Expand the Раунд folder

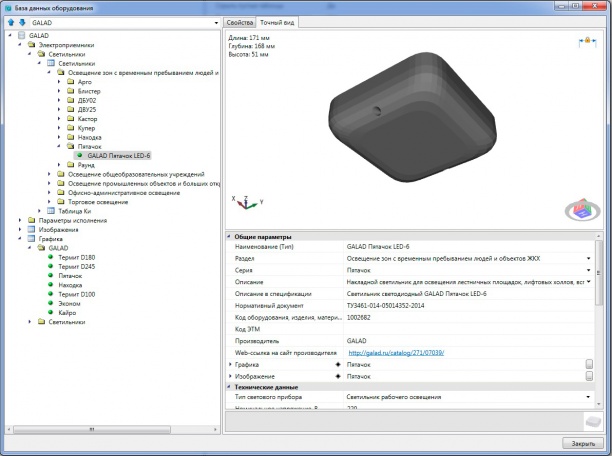(60, 165)
